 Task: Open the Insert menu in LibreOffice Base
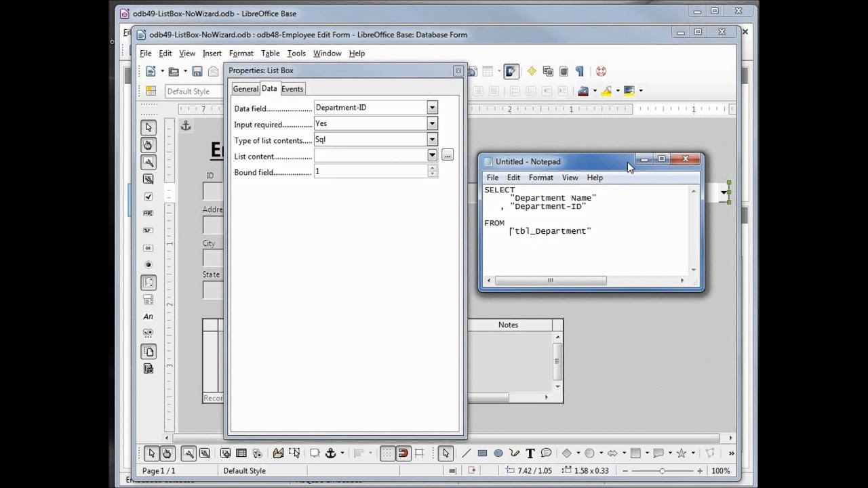[x=212, y=54]
